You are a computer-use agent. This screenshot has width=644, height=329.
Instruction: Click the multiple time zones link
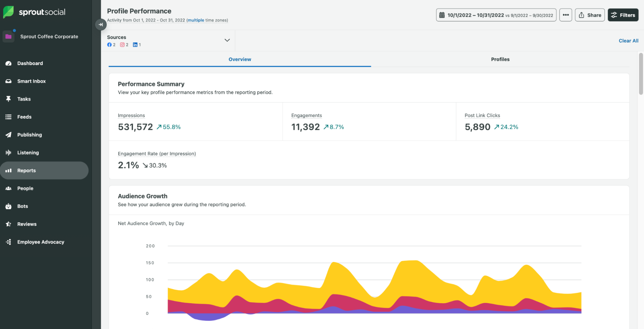(195, 20)
